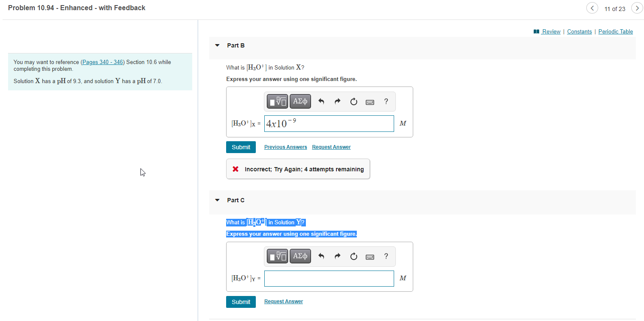This screenshot has width=644, height=321.
Task: Reset the Part B answer field
Action: [354, 101]
